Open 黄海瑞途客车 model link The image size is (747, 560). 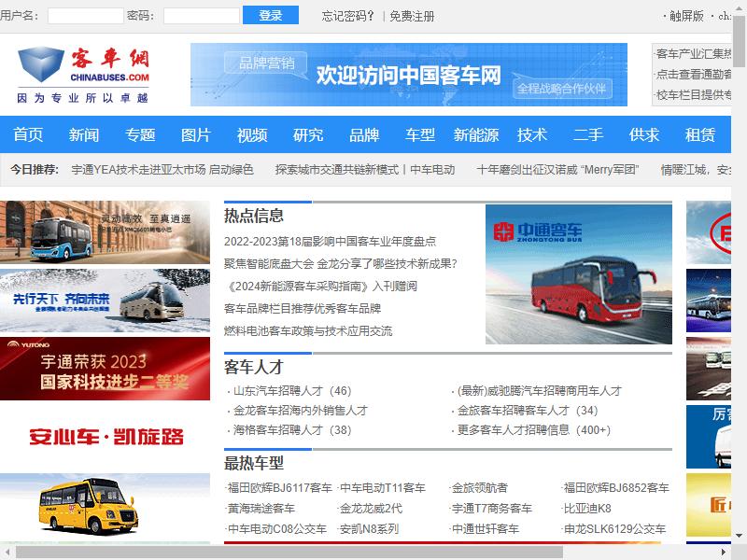coord(261,508)
